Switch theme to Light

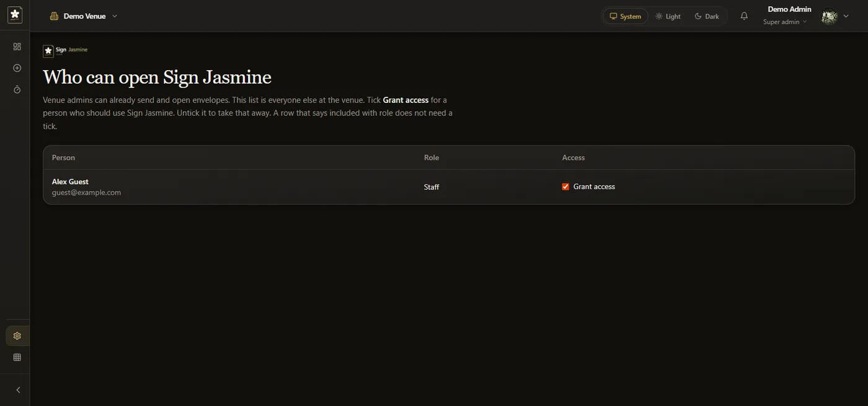click(668, 16)
